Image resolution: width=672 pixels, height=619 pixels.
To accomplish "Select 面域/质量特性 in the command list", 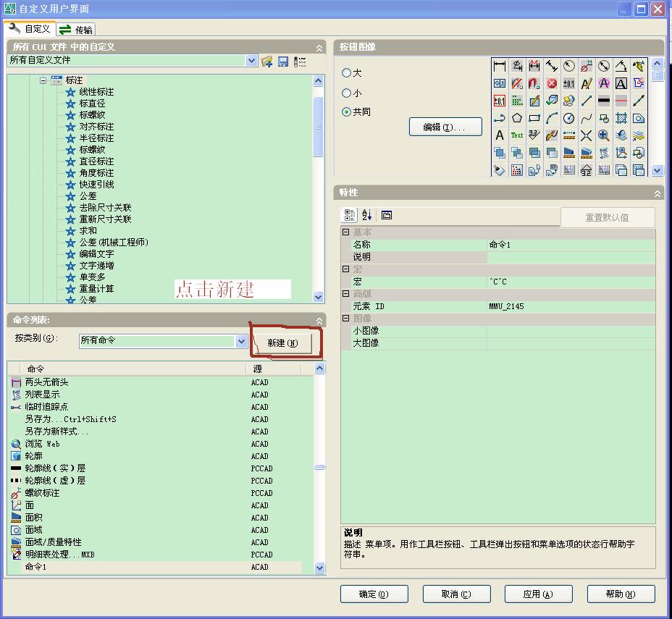I will [x=53, y=542].
